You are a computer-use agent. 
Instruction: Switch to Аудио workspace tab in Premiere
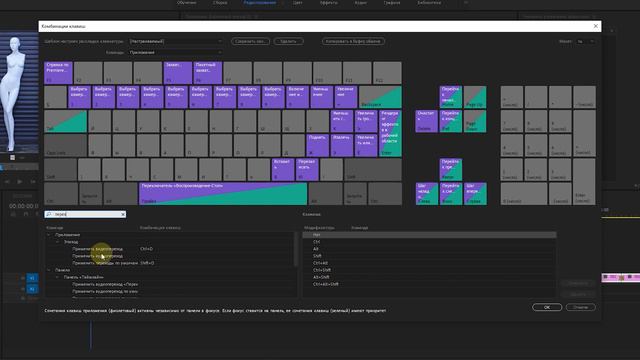[x=360, y=3]
